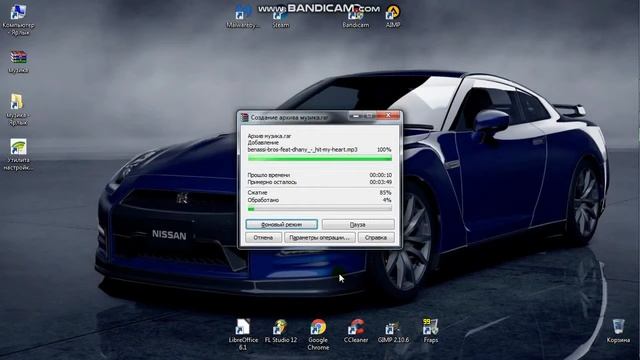Click the Обработано processed label
Screen dimensions: 640x360
(x=263, y=200)
